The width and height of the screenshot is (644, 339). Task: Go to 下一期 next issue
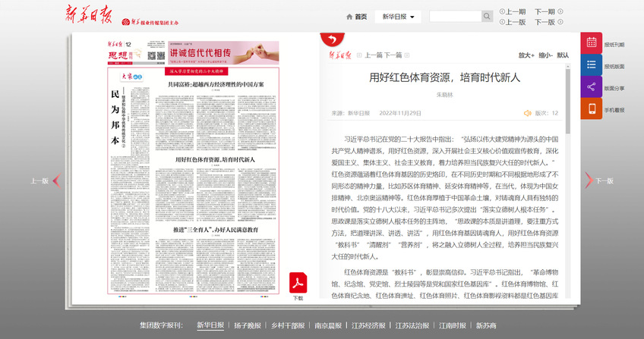click(x=544, y=11)
